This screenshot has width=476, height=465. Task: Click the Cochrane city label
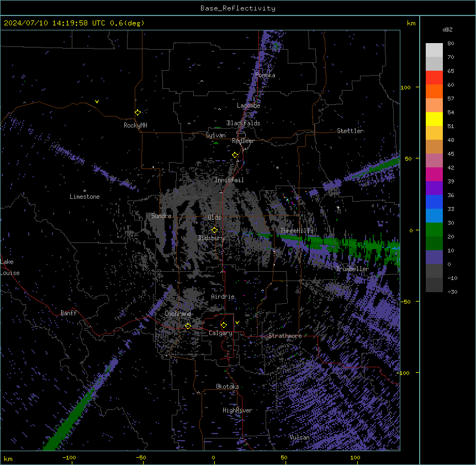click(178, 314)
